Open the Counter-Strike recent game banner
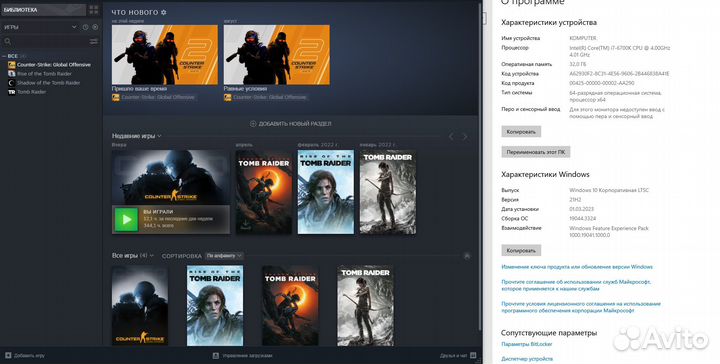Image resolution: width=720 pixels, height=364 pixels. coord(171,177)
